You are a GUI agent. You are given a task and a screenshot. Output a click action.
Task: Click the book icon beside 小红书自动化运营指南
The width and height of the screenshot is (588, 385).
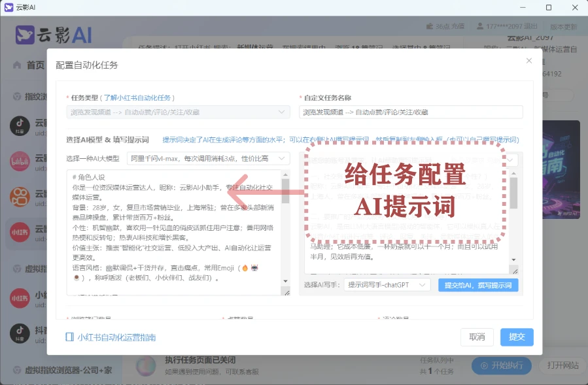point(69,337)
